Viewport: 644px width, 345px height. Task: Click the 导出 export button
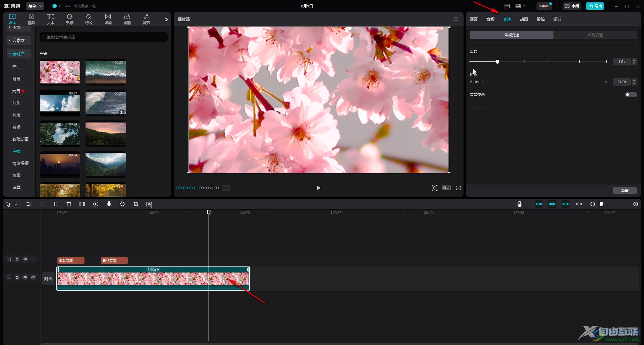tap(595, 6)
